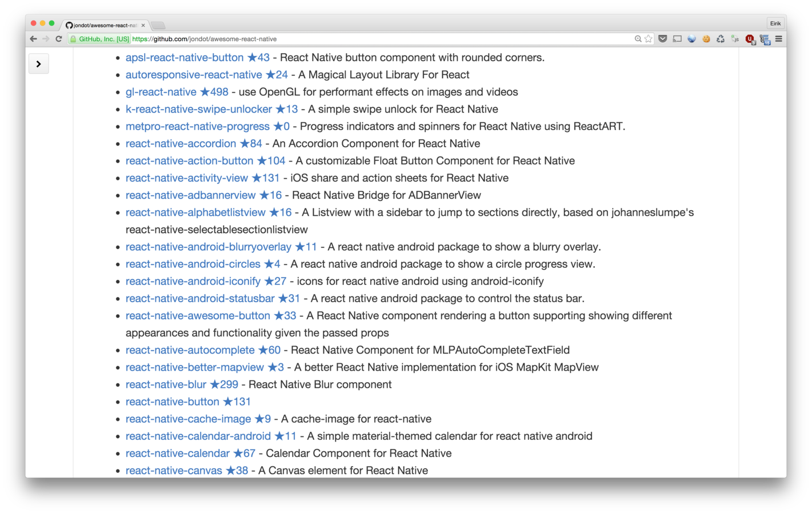The width and height of the screenshot is (812, 514).
Task: Open react-native-action-button link
Action: tap(205, 160)
